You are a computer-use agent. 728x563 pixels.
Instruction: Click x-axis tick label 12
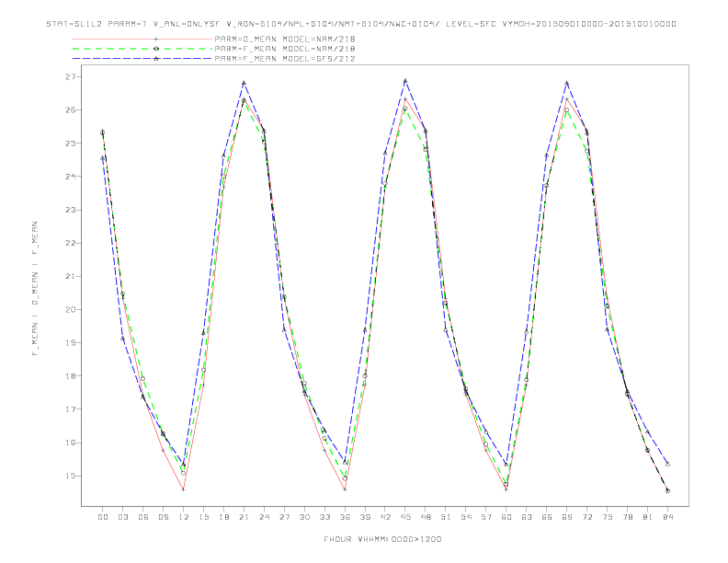coord(184,517)
